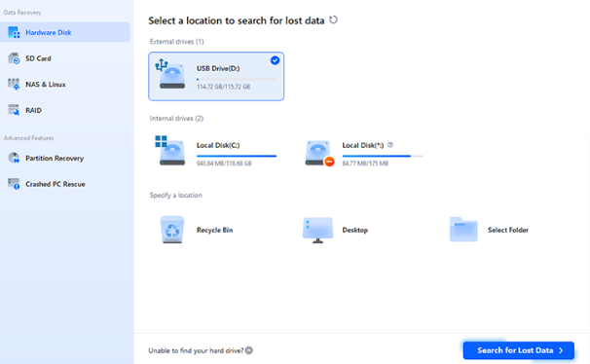Image resolution: width=590 pixels, height=364 pixels.
Task: Click the Desktop monitor icon
Action: click(318, 230)
